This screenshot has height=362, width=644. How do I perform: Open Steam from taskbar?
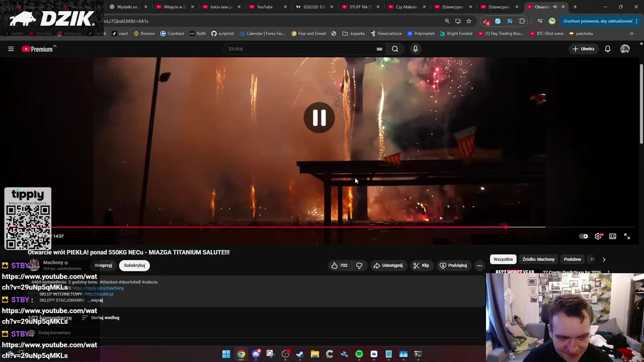click(300, 354)
